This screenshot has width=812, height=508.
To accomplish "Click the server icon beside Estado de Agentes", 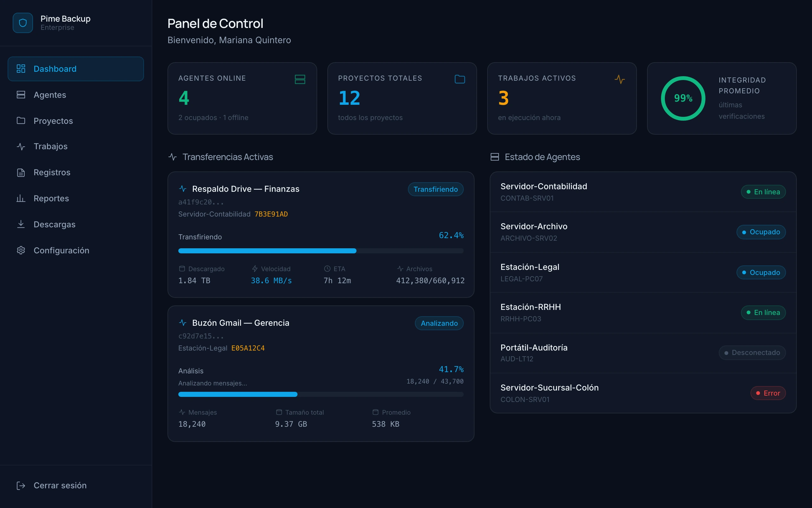I will [x=494, y=157].
